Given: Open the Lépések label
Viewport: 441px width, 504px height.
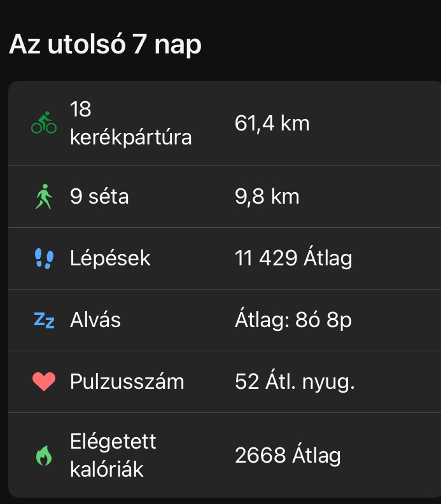Looking at the screenshot, I should pyautogui.click(x=110, y=258).
